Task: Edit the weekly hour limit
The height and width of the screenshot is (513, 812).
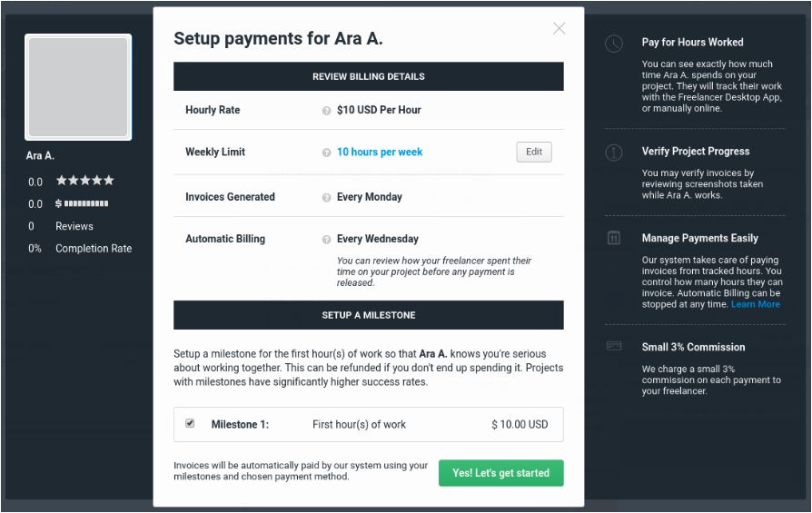Action: tap(534, 152)
